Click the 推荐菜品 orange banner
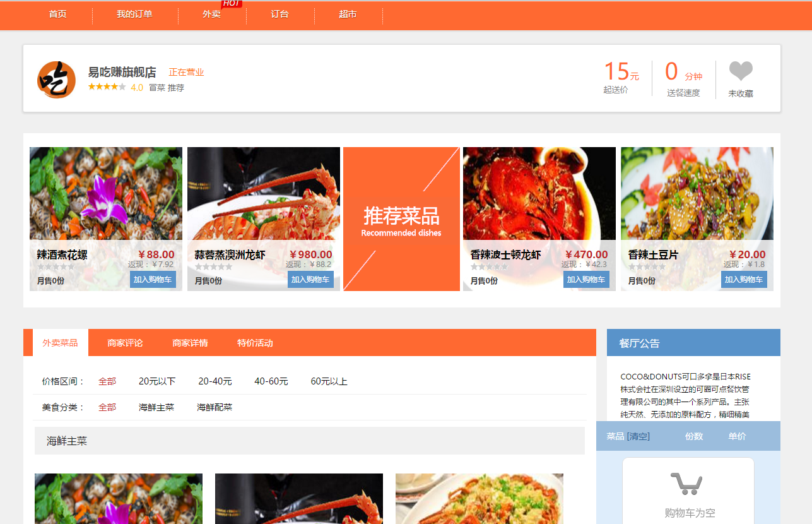The image size is (812, 524). pos(401,219)
